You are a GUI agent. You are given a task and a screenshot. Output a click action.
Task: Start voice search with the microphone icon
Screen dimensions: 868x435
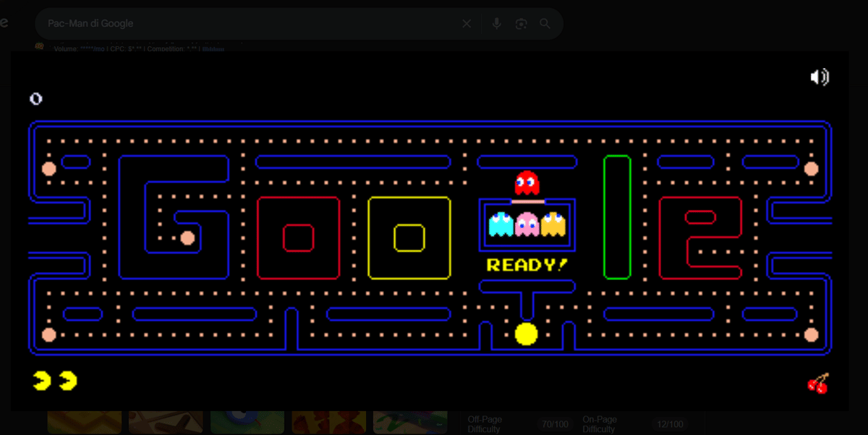496,23
